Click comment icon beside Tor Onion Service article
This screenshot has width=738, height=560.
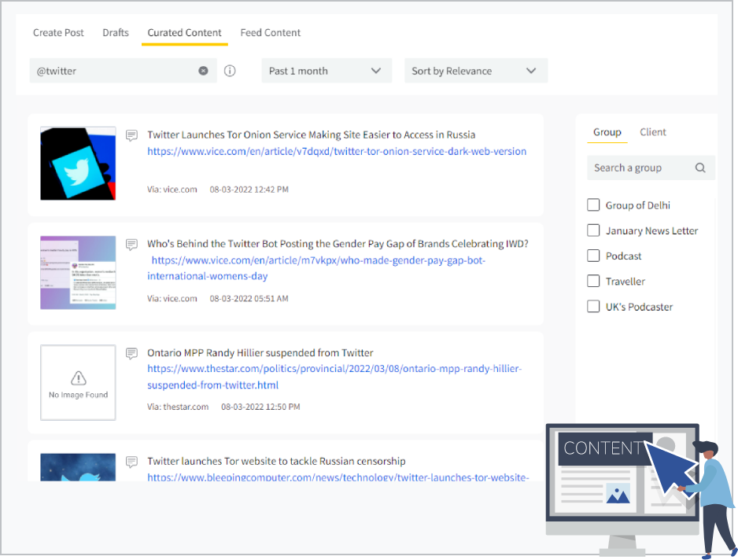point(132,135)
